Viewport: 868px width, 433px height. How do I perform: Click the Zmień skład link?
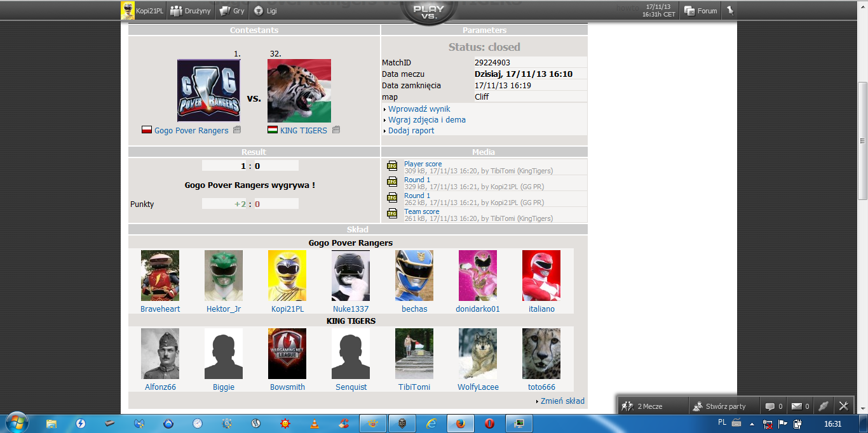562,401
